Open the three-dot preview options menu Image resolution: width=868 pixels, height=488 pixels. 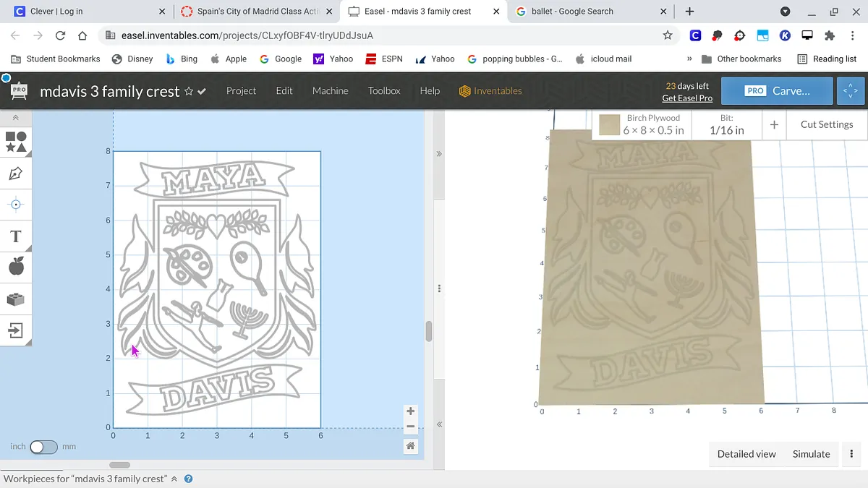851,454
